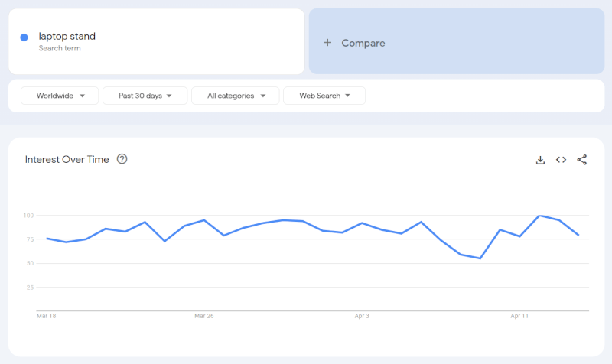This screenshot has height=364, width=612.
Task: Open the help icon beside Interest Over Time
Action: point(122,159)
